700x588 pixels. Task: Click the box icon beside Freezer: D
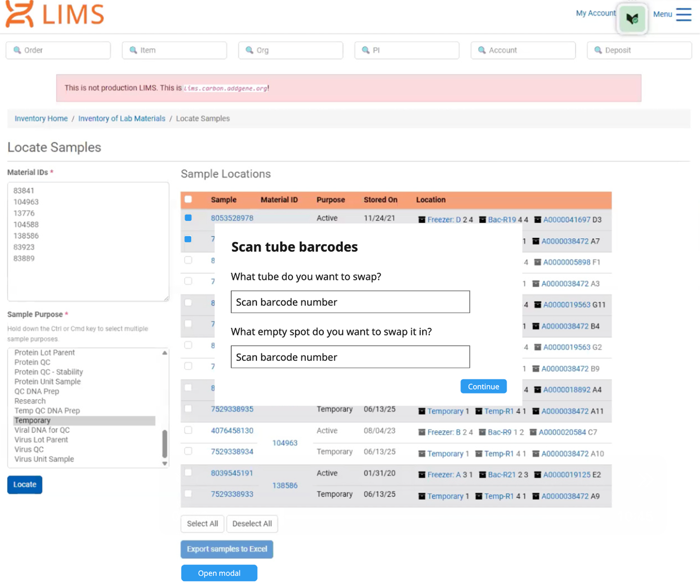point(422,220)
